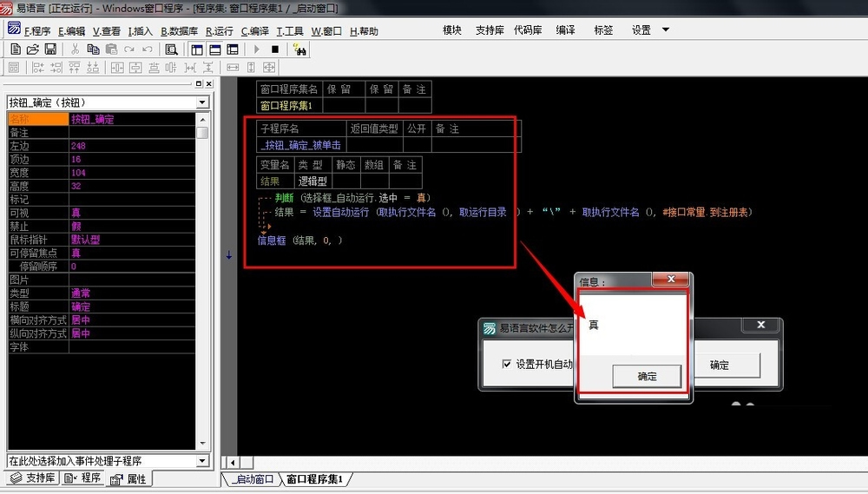The width and height of the screenshot is (868, 494).
Task: Open the E.编辑 menu
Action: click(71, 31)
